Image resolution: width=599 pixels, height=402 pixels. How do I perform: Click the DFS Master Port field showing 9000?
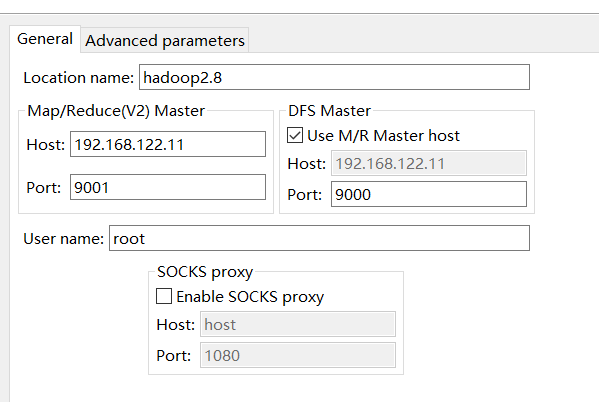[429, 194]
